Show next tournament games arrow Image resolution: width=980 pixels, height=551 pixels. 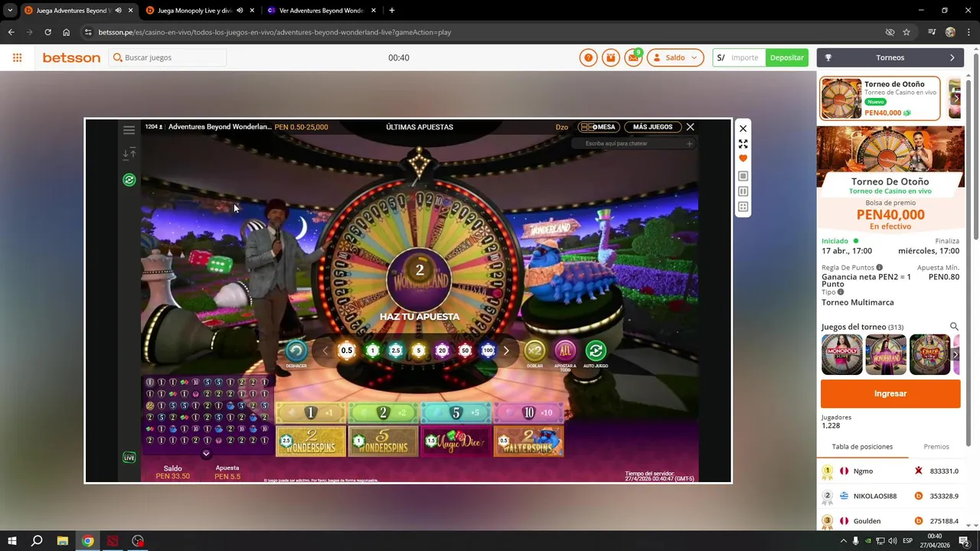pyautogui.click(x=955, y=355)
